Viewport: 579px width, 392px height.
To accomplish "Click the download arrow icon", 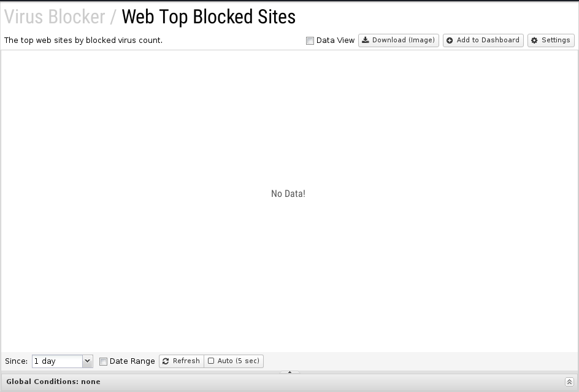I will [x=365, y=40].
